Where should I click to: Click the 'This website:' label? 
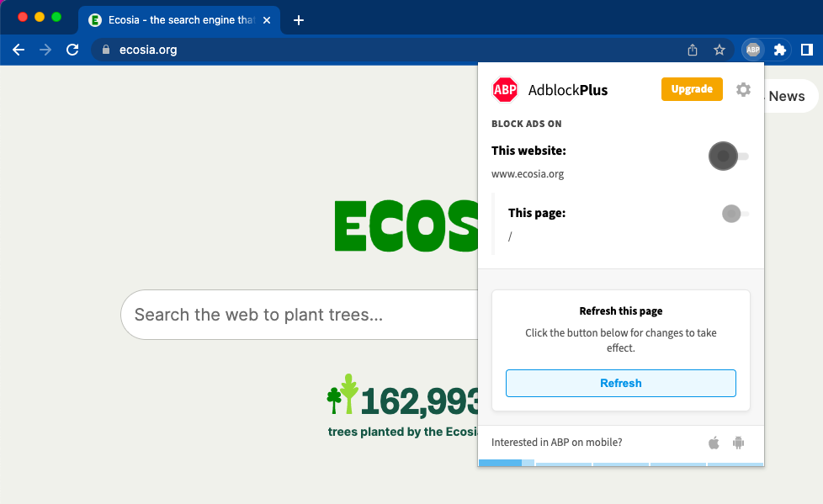coord(528,151)
